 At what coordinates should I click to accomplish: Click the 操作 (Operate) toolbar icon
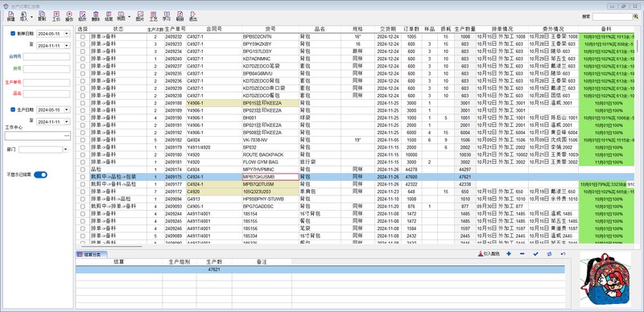69,16
